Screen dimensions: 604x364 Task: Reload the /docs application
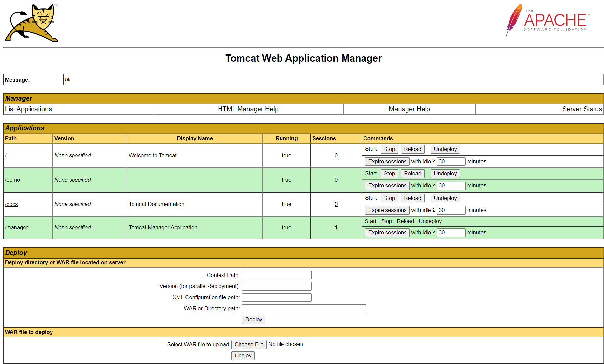[x=412, y=198]
